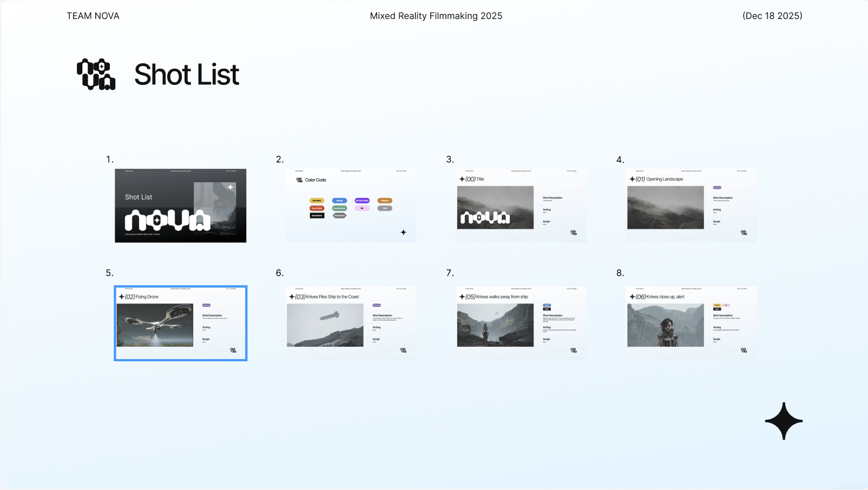Viewport: 868px width, 490px height.
Task: Open (06) Knives close up, alert slide
Action: [691, 323]
